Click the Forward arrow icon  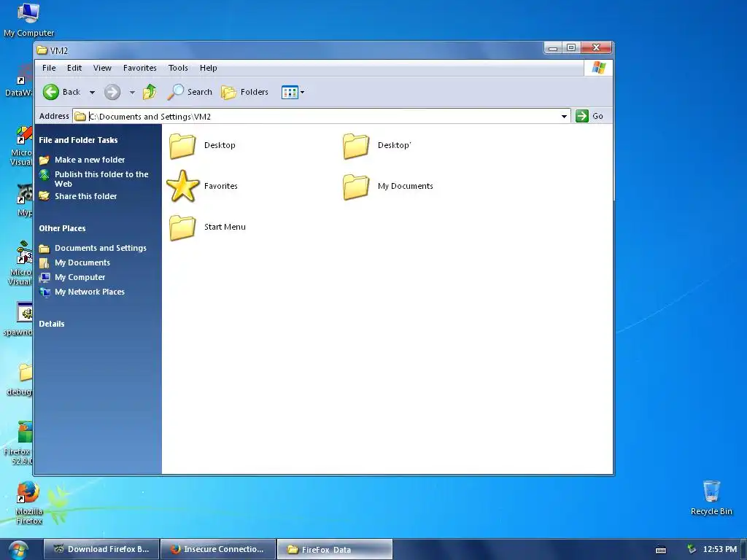pos(112,92)
